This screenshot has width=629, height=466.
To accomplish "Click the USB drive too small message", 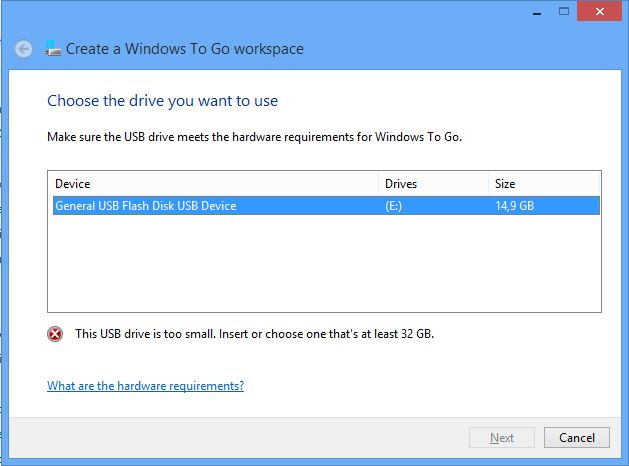I will click(254, 334).
